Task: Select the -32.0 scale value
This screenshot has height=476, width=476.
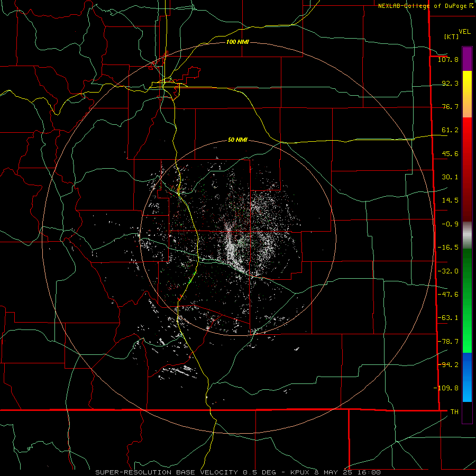Action: (x=448, y=271)
